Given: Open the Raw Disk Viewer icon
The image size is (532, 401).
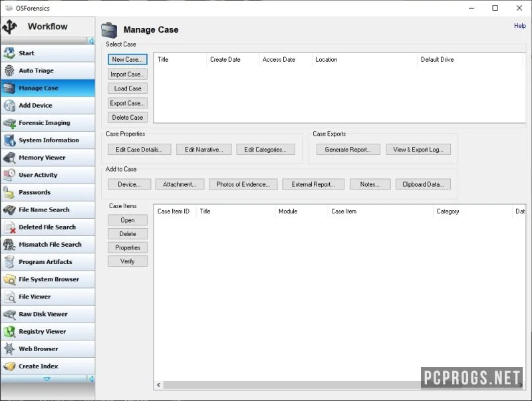Looking at the screenshot, I should point(9,314).
